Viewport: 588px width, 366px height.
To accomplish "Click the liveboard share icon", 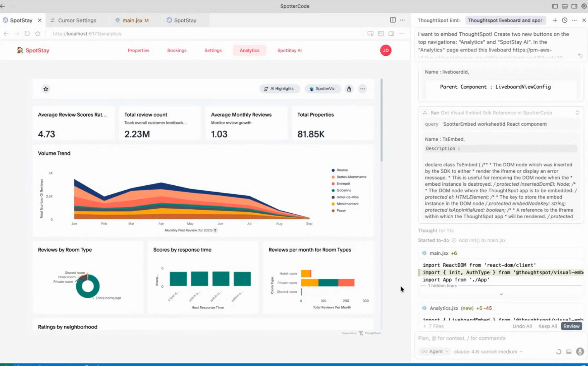I will pyautogui.click(x=349, y=89).
